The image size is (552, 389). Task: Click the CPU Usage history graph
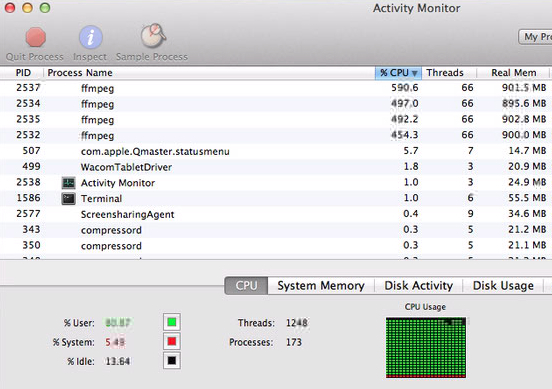tap(426, 347)
